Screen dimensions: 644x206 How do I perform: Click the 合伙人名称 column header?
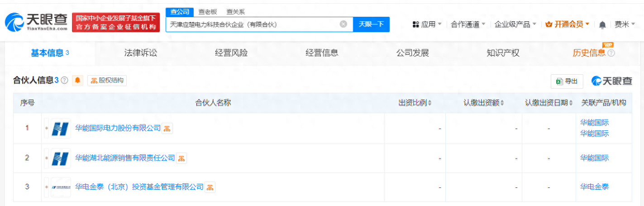213,103
